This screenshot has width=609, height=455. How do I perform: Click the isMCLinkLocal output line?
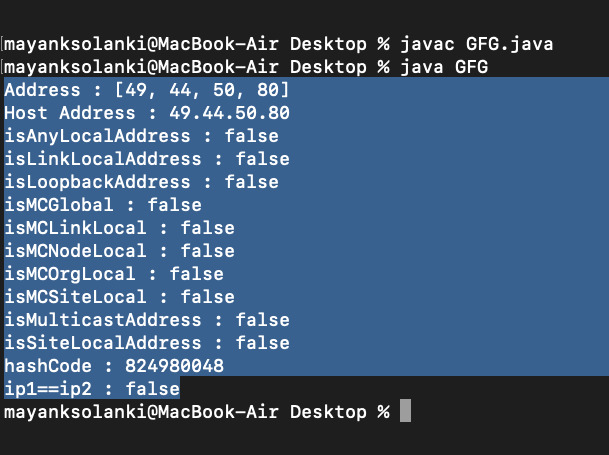pos(119,228)
